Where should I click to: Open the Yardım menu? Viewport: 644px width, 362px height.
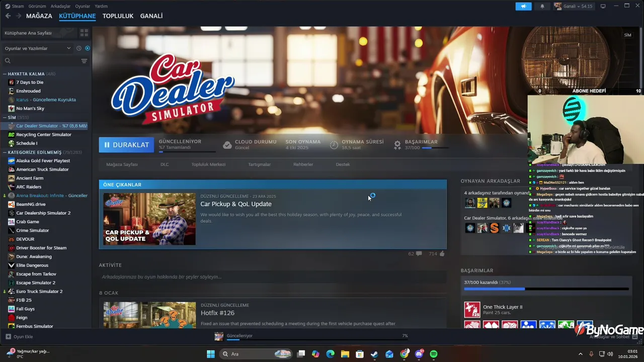pos(101,6)
